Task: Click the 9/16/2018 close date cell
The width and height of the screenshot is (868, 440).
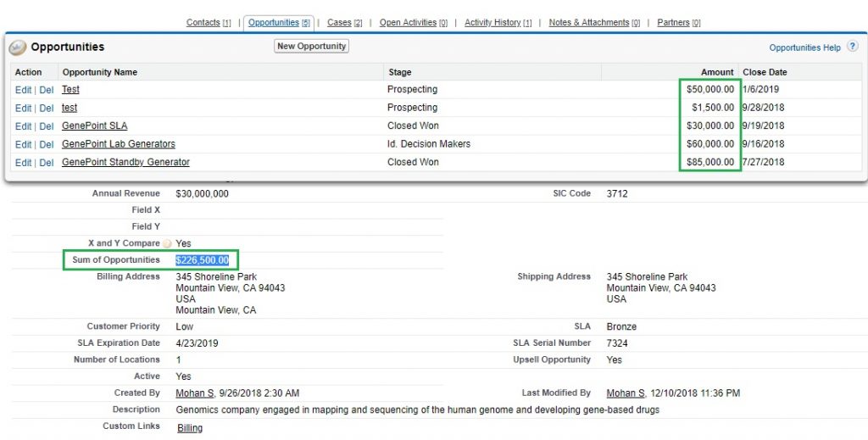Action: pyautogui.click(x=764, y=144)
